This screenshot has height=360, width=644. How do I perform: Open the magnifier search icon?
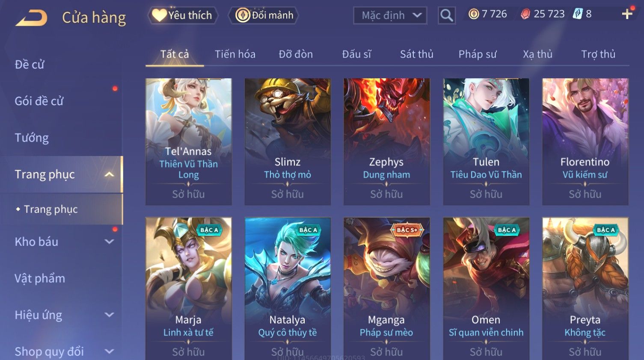tap(446, 16)
